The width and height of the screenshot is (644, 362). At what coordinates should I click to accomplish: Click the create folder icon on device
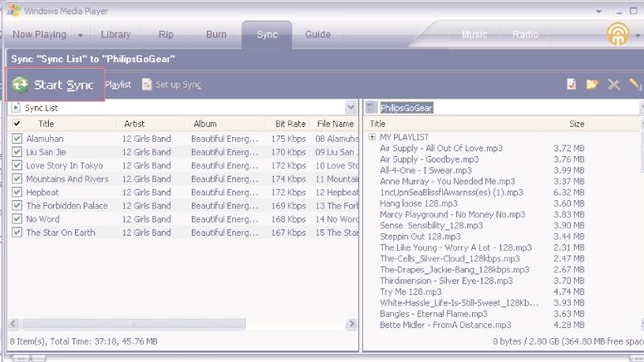click(592, 85)
